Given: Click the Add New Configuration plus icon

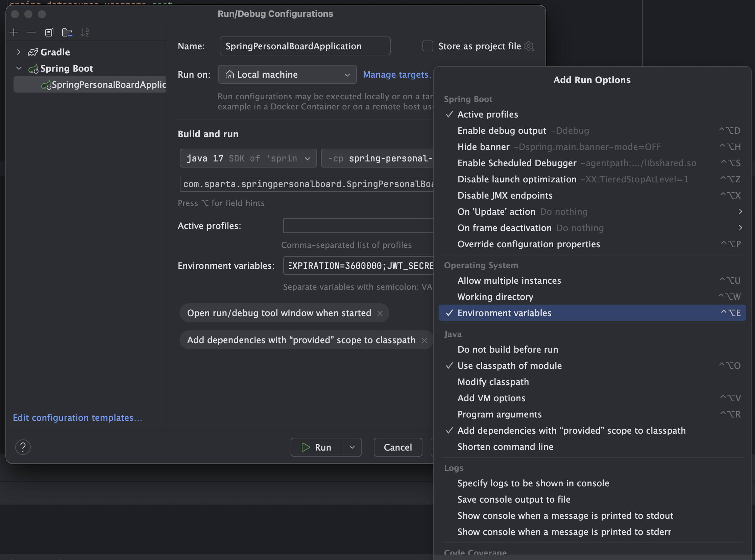Looking at the screenshot, I should (14, 32).
